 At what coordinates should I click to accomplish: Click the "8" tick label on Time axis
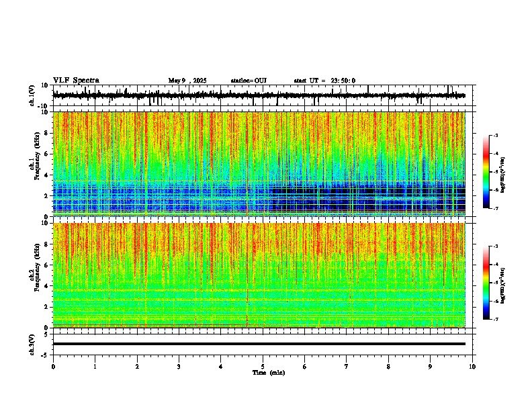click(388, 367)
